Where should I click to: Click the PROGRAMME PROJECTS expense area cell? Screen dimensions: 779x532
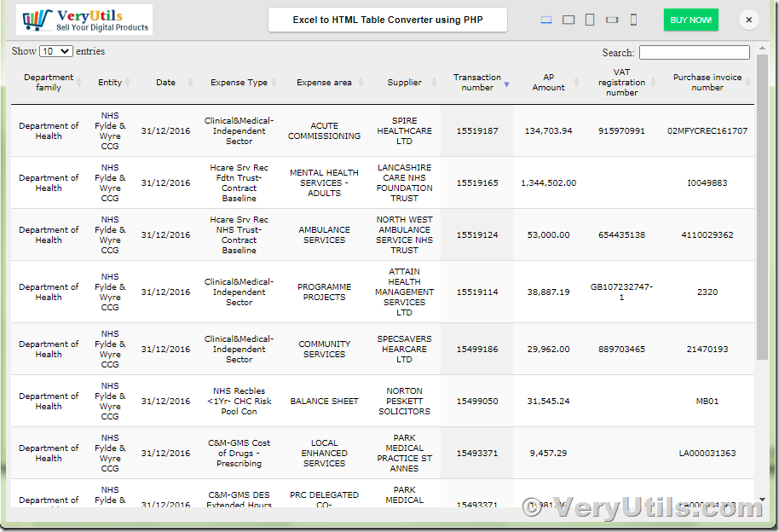pyautogui.click(x=324, y=292)
